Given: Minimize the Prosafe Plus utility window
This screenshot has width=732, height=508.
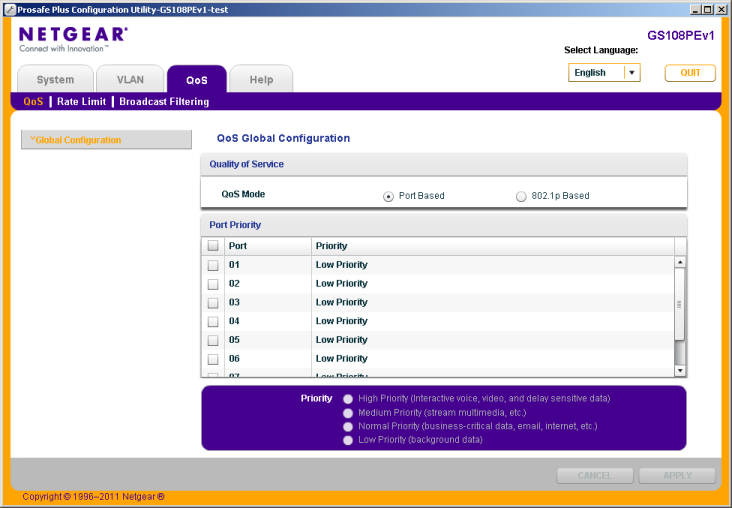Looking at the screenshot, I should [696, 9].
